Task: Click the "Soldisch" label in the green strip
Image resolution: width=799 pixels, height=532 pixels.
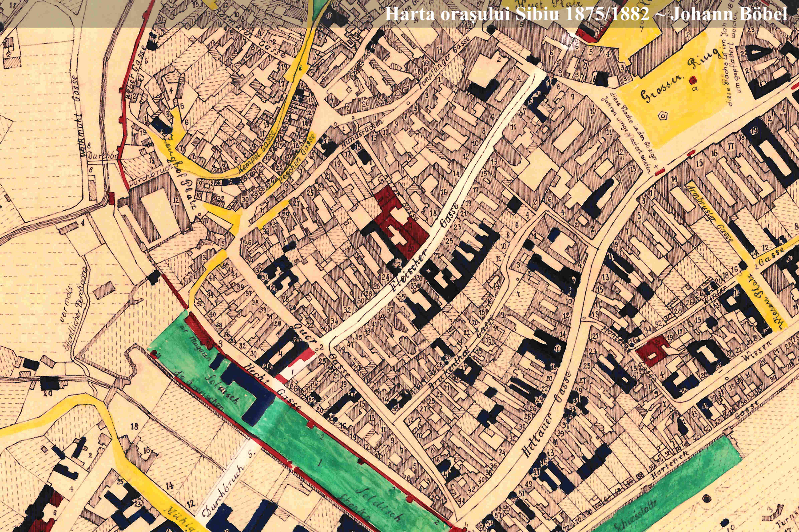Action: pyautogui.click(x=222, y=390)
